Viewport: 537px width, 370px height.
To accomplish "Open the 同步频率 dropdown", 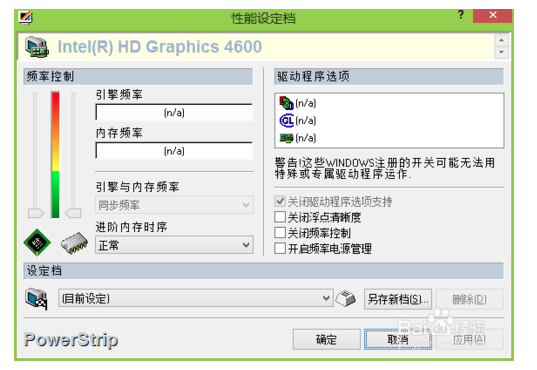I will 174,205.
